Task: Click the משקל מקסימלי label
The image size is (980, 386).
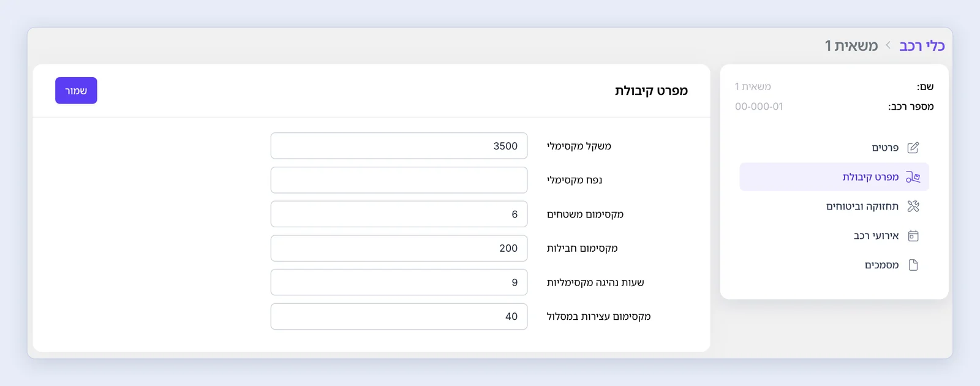Action: click(579, 146)
